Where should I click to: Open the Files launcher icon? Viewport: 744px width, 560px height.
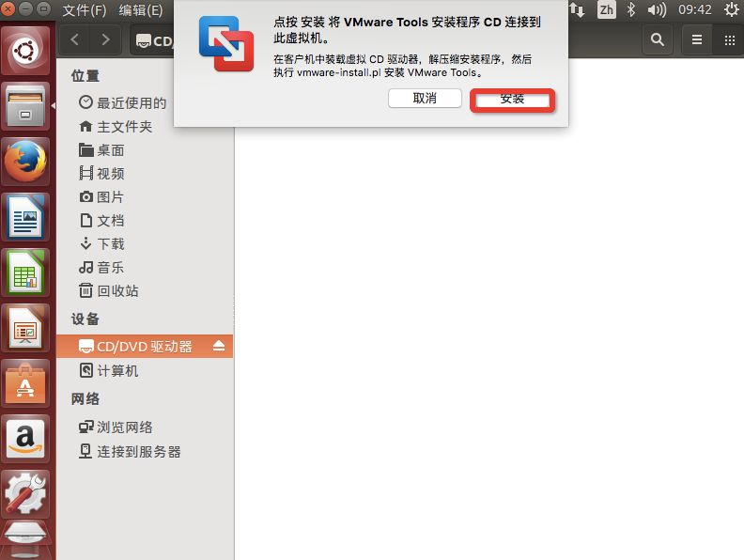pyautogui.click(x=25, y=106)
